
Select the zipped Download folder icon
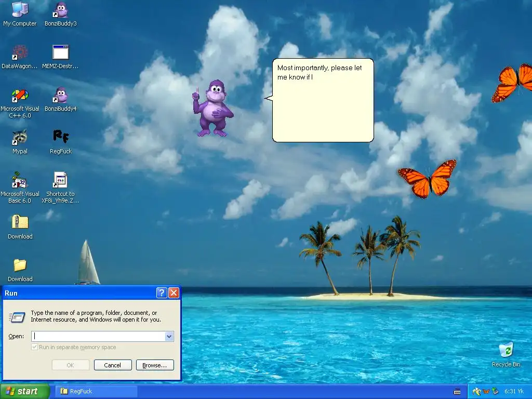tap(20, 227)
